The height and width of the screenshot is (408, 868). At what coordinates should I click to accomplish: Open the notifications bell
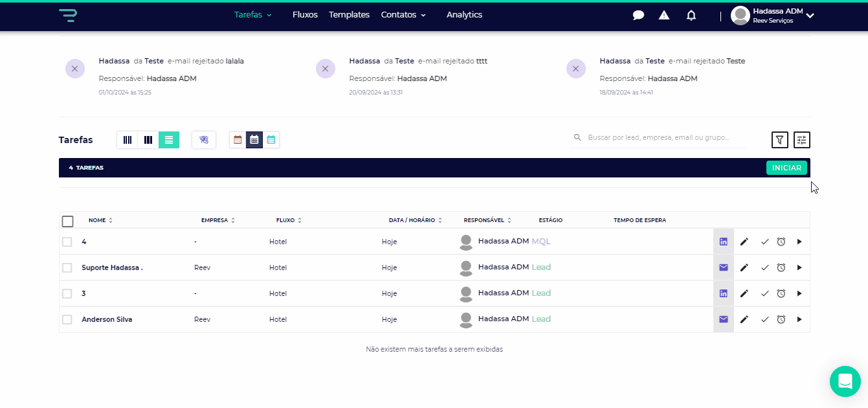point(691,16)
